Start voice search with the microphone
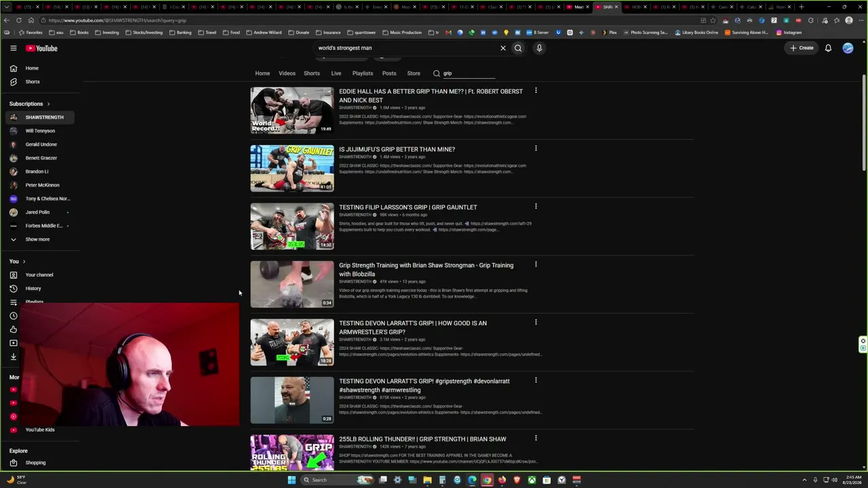The width and height of the screenshot is (868, 488). 539,48
